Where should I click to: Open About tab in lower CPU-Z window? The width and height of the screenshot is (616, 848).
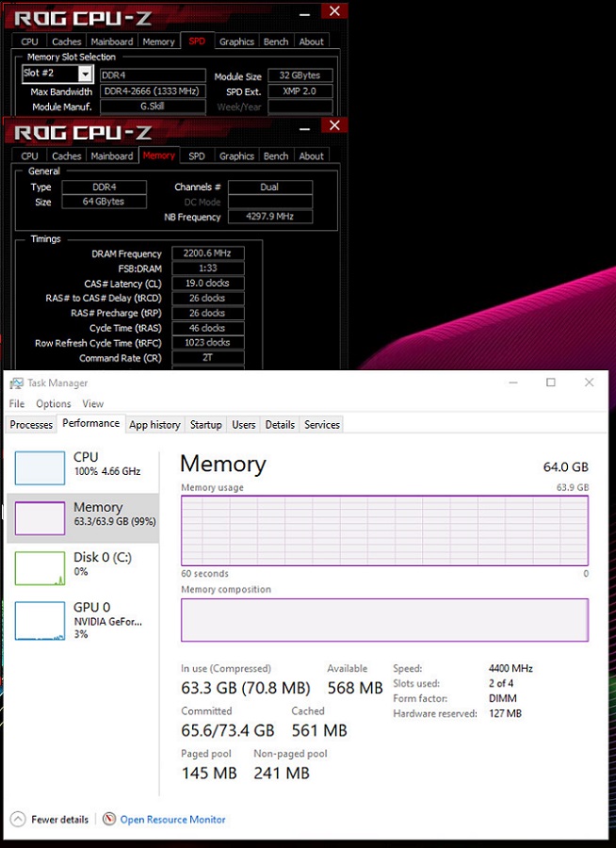(x=312, y=155)
